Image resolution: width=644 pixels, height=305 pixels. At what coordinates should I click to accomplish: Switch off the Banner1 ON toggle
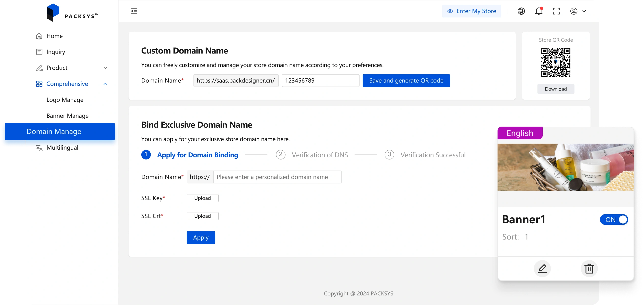tap(614, 220)
